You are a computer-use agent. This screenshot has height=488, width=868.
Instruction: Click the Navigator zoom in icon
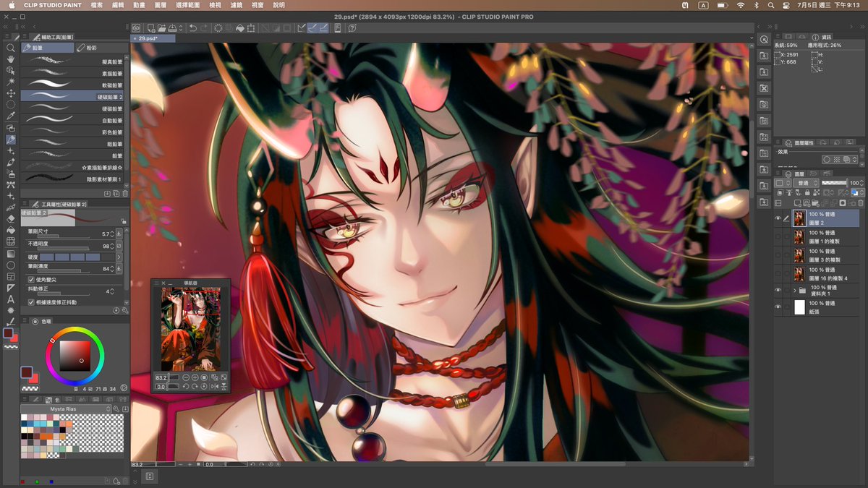pos(195,377)
